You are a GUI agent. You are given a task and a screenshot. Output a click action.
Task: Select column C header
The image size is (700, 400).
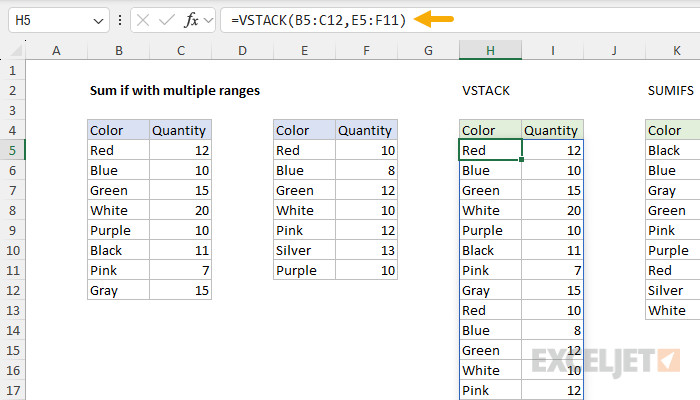click(x=181, y=50)
